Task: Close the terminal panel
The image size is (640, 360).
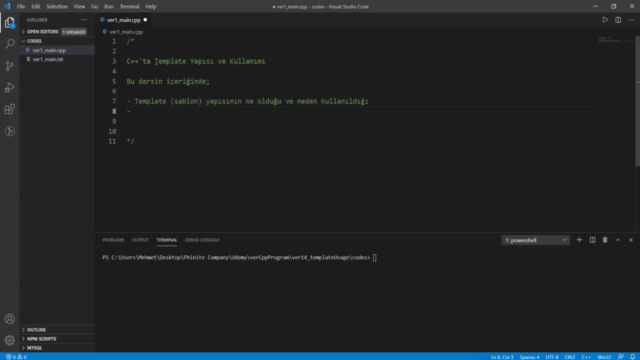Action: (631, 240)
